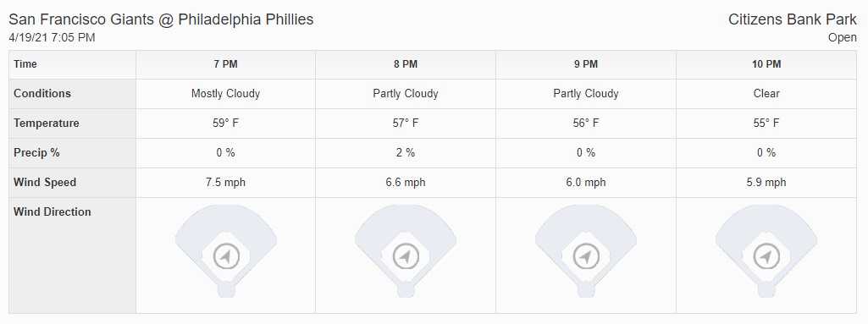This screenshot has width=868, height=324.
Task: Click the 59° F temperature cell
Action: (x=226, y=124)
